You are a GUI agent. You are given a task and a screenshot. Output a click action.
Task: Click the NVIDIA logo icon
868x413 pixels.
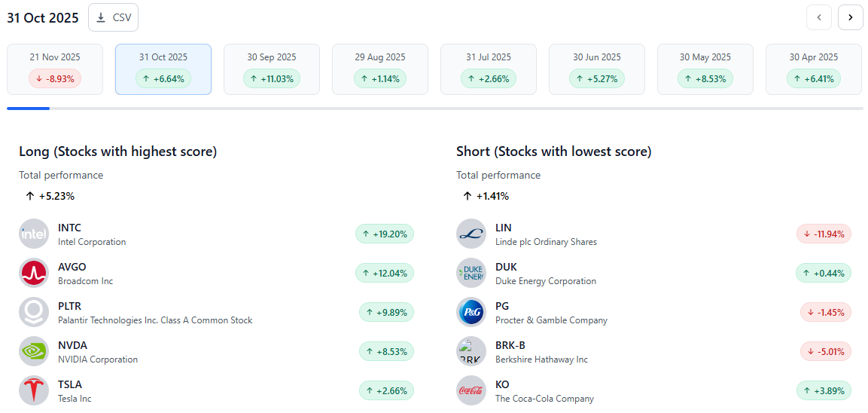point(33,351)
